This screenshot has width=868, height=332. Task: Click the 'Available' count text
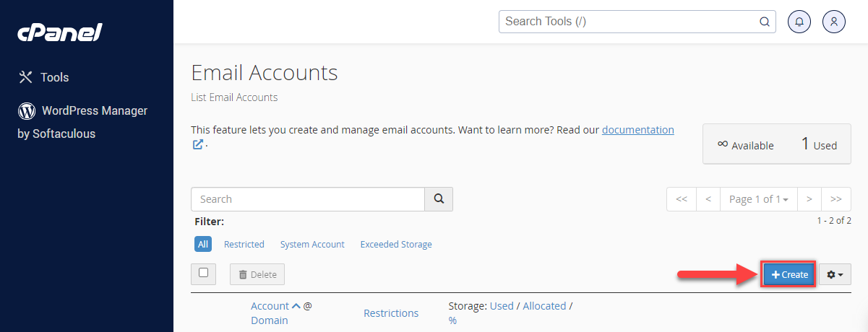(x=745, y=145)
